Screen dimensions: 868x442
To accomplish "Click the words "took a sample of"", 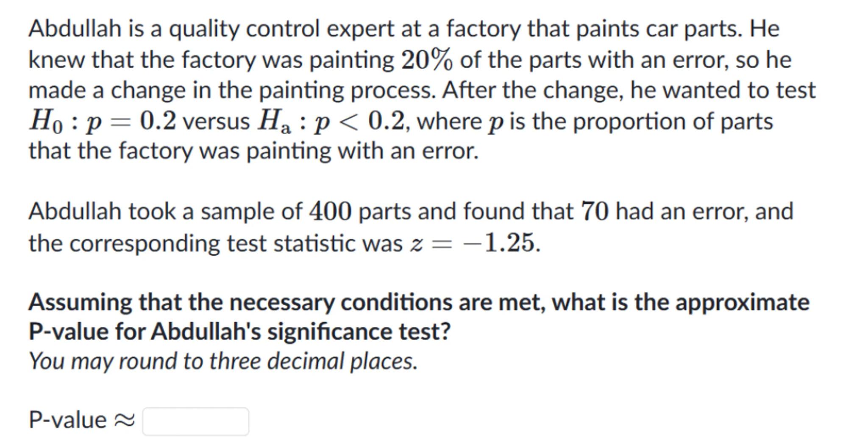I will [x=215, y=211].
